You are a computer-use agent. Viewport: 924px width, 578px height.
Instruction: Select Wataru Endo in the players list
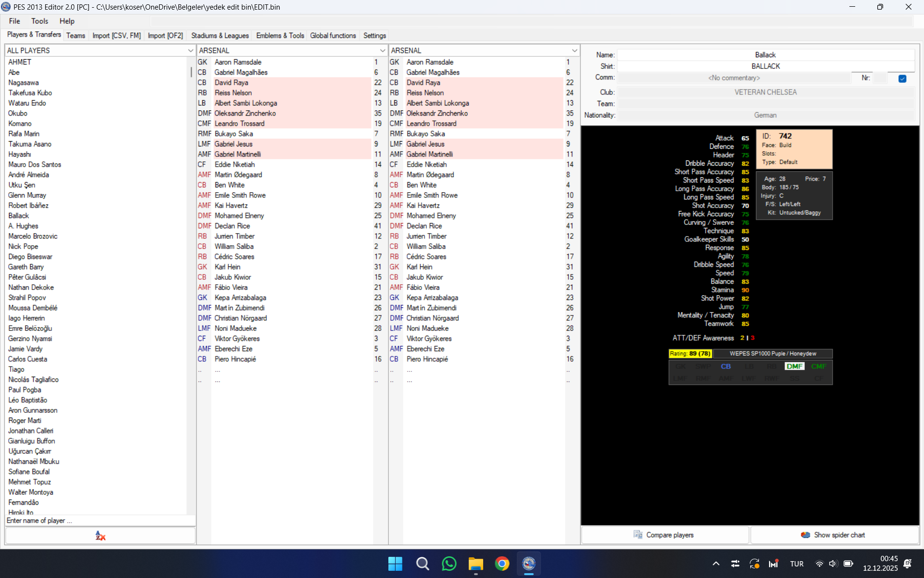pyautogui.click(x=27, y=103)
